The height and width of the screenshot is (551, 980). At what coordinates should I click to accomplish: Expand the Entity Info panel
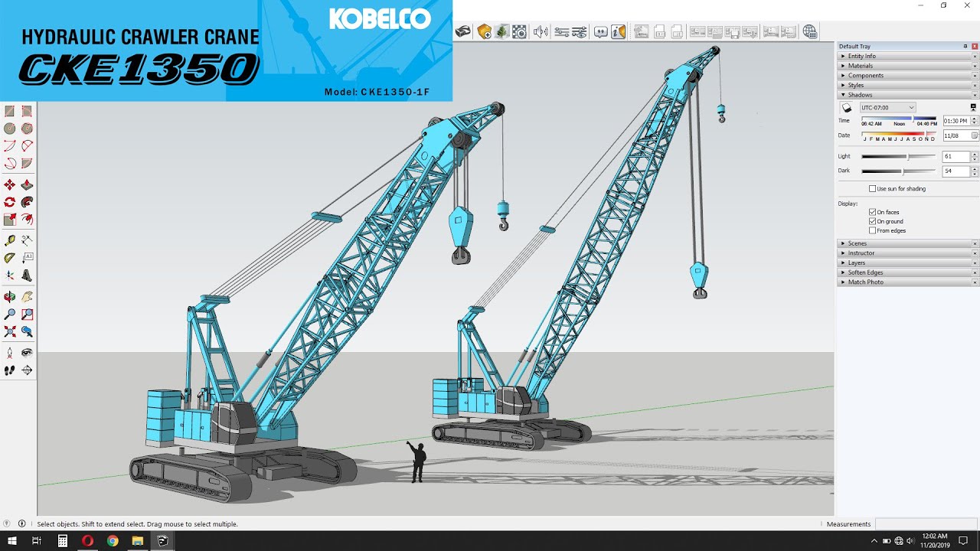click(x=907, y=56)
